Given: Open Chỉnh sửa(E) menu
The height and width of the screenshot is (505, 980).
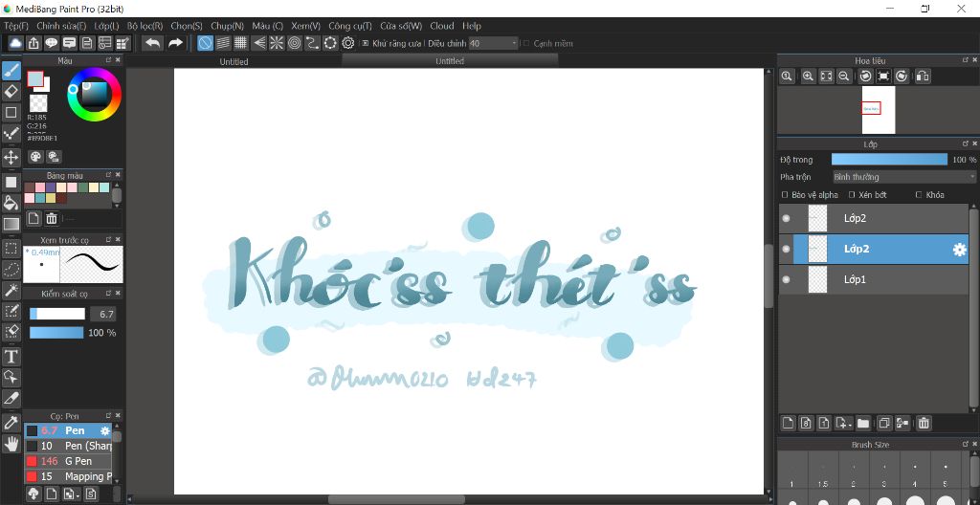Looking at the screenshot, I should [61, 26].
